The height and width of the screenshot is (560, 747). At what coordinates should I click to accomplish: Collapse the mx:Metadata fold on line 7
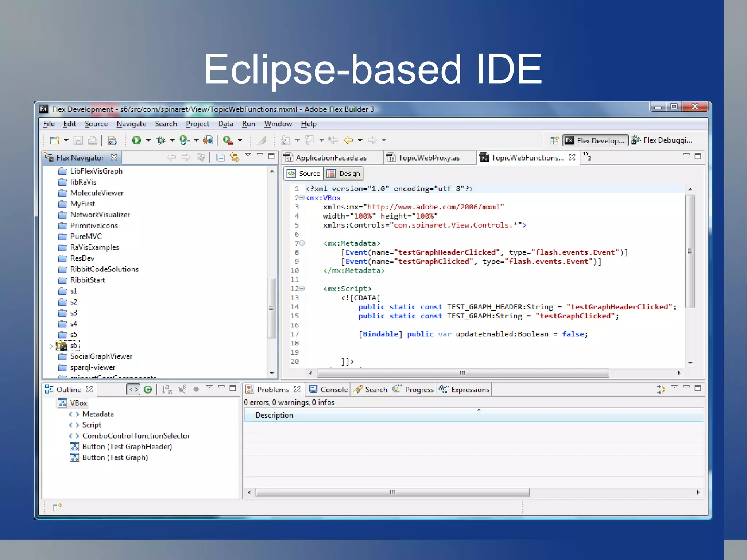pos(302,243)
